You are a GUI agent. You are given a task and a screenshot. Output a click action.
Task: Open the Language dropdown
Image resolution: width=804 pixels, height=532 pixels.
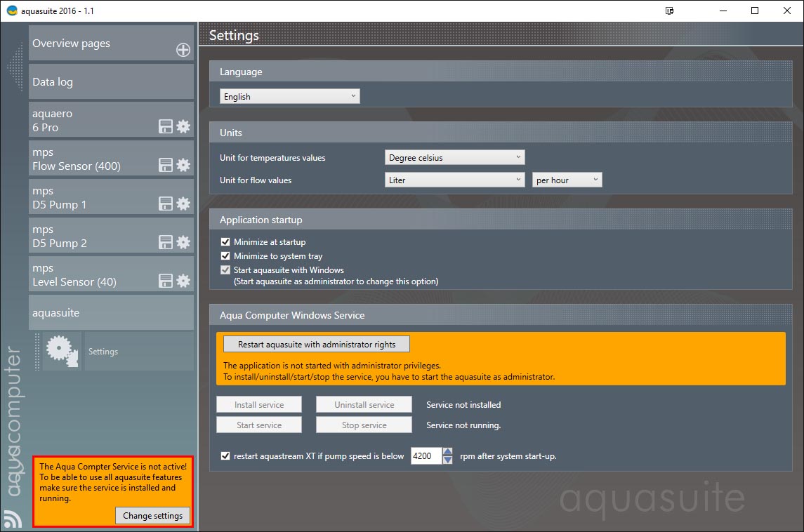[289, 96]
